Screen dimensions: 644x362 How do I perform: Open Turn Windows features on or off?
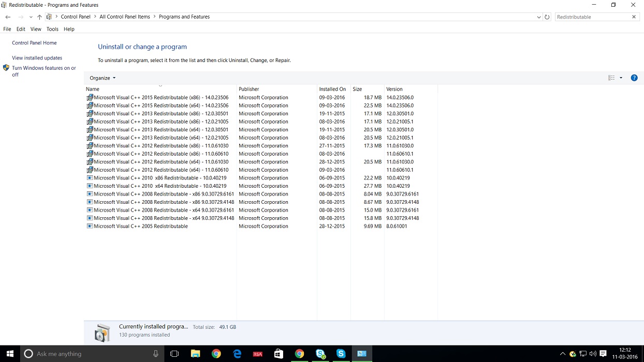tap(43, 71)
